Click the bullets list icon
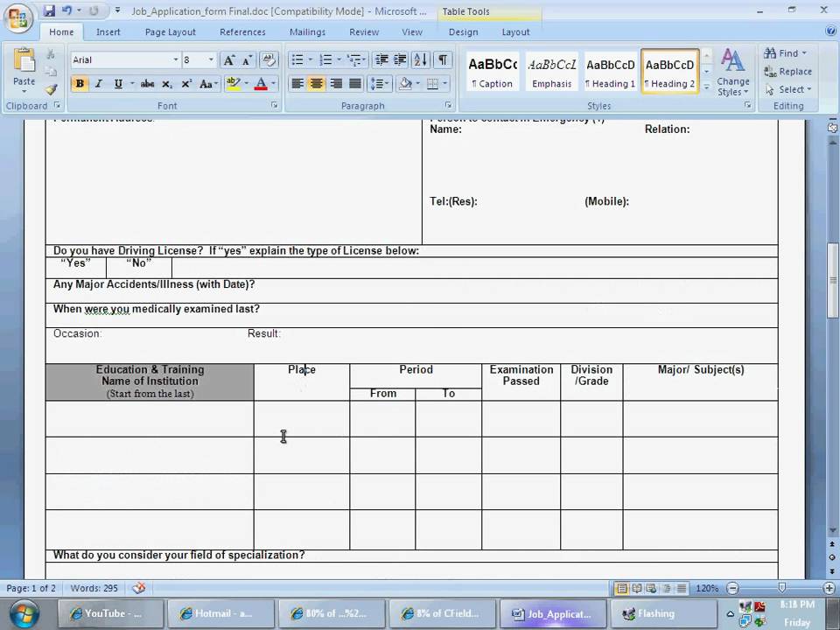 (x=297, y=59)
